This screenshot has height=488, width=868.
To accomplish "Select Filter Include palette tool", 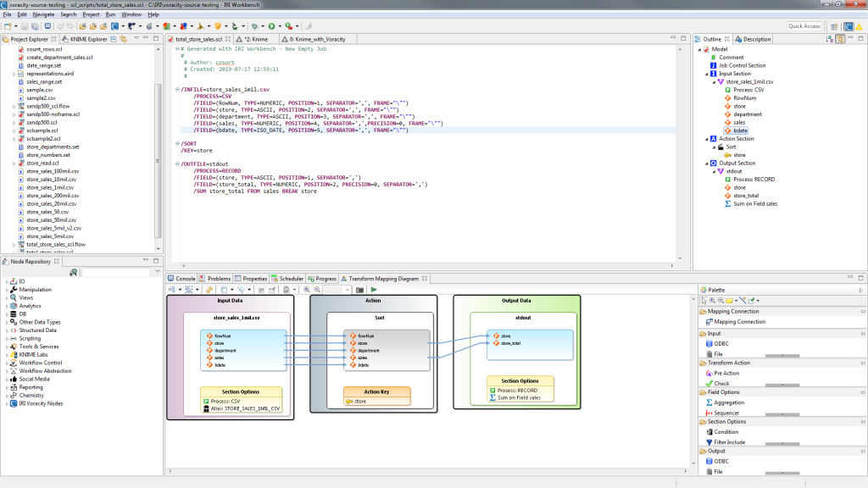I will pos(726,442).
